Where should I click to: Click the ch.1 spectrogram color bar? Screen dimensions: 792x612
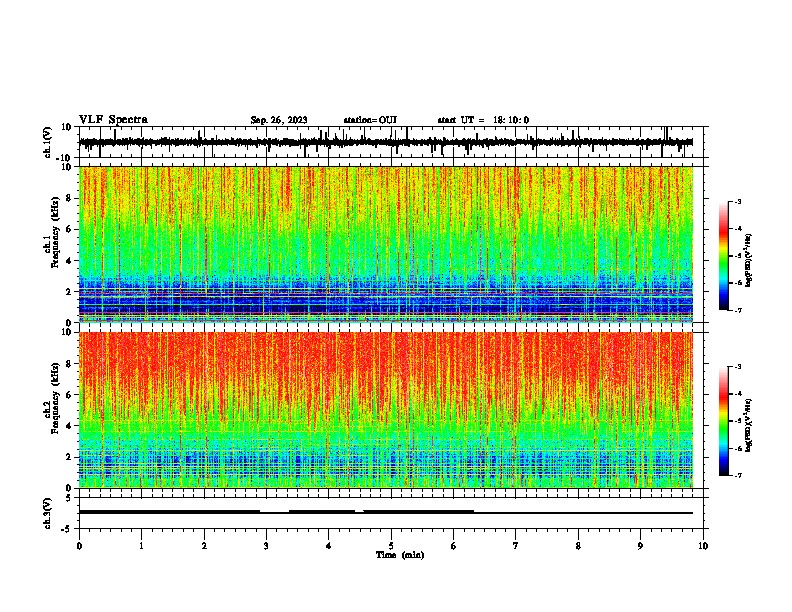pyautogui.click(x=724, y=256)
